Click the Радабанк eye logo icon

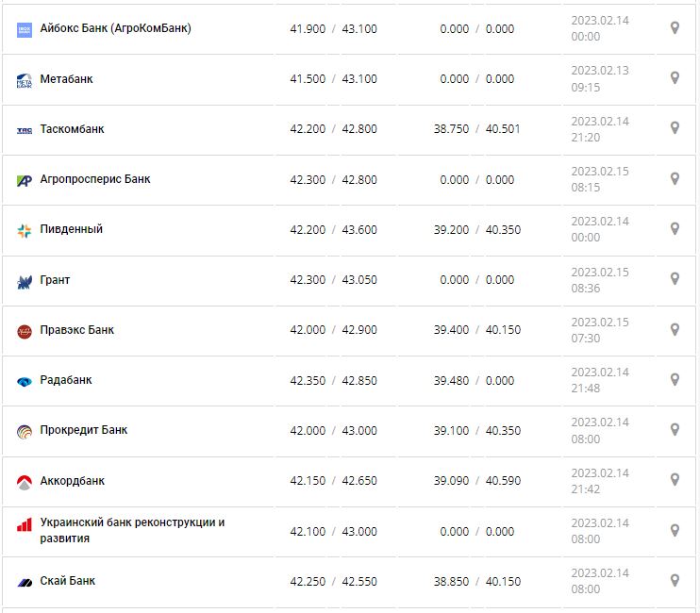[25, 381]
